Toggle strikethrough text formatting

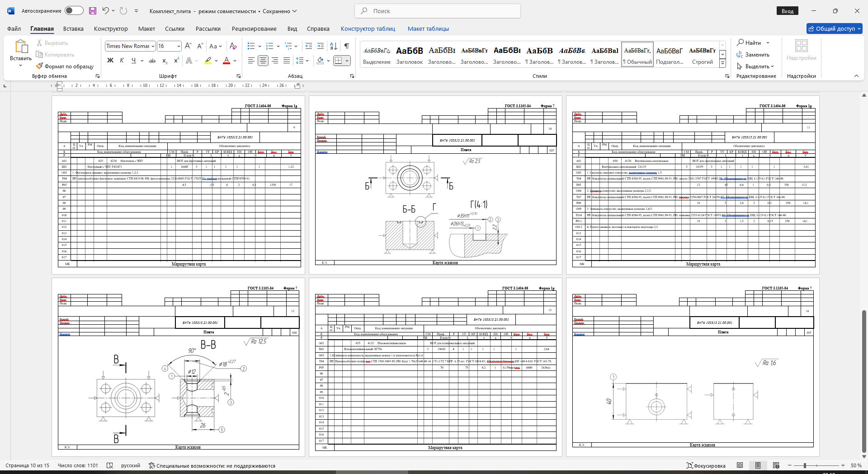pos(152,61)
